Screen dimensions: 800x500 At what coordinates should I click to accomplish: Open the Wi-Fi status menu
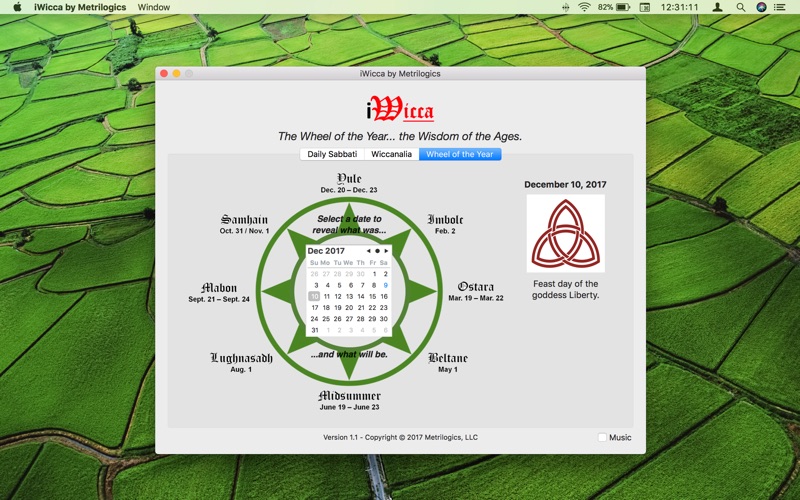pyautogui.click(x=584, y=7)
